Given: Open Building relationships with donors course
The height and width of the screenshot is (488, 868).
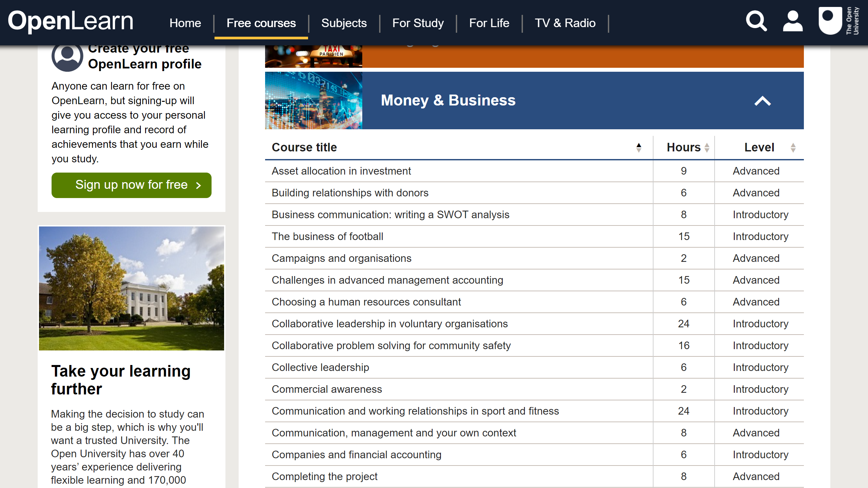Looking at the screenshot, I should click(350, 193).
